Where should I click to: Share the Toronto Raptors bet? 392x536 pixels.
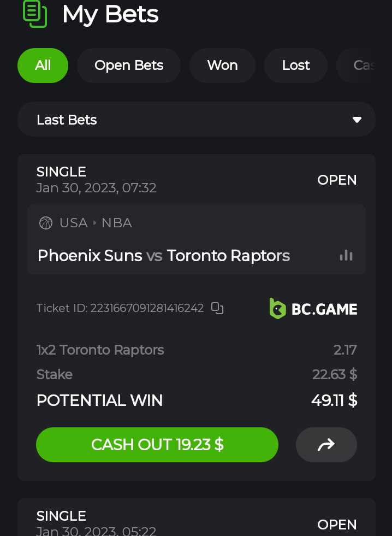326,445
